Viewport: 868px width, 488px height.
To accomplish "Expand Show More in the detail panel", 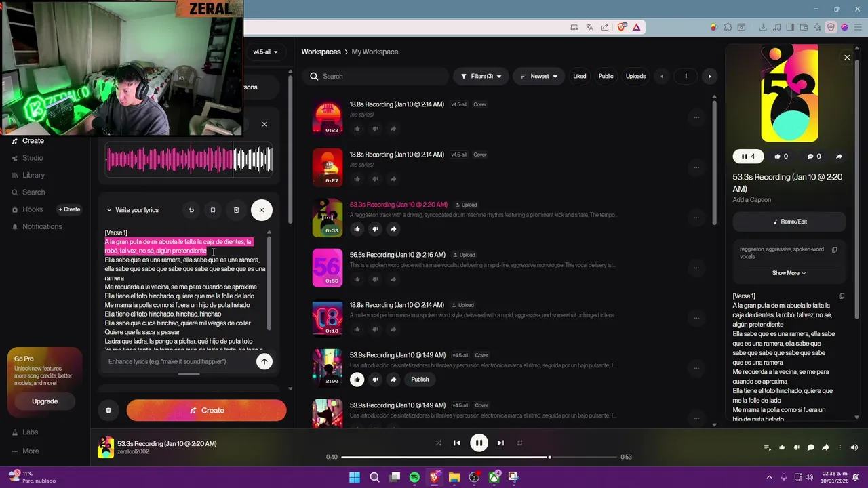I will (x=789, y=273).
